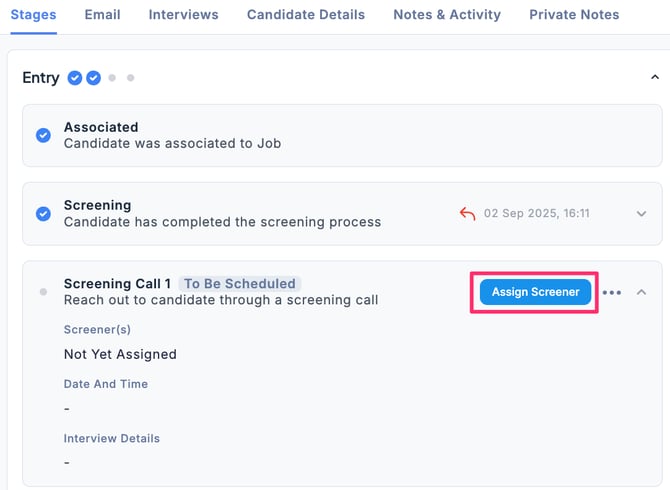Open the three-dot menu for Screening Call 1
Screen dimensions: 670x490
(612, 292)
